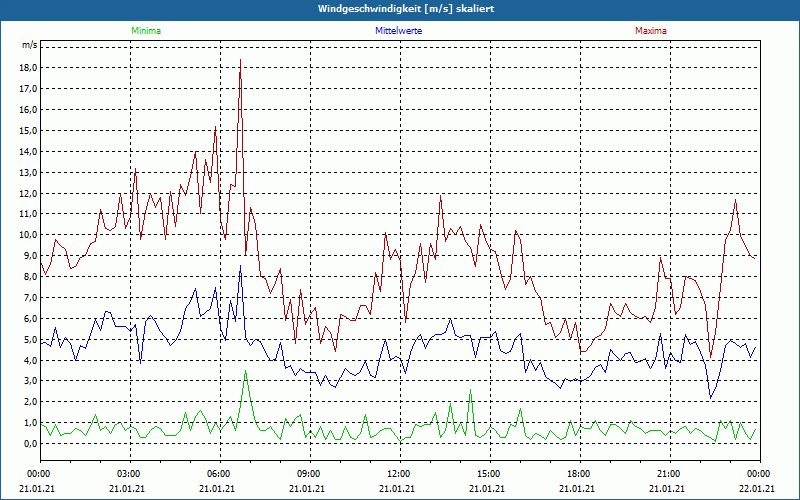The height and width of the screenshot is (500, 800).
Task: Click the 1,0 y-axis label
Action: [31, 422]
